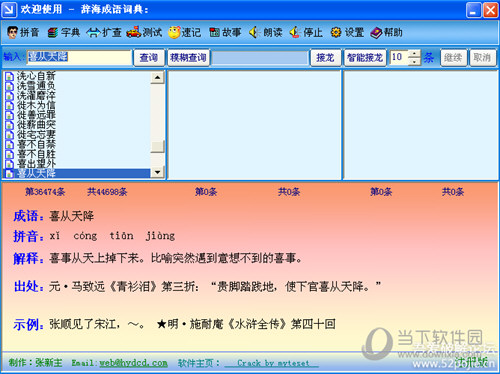Select 喜不自禁 in the idiom list
This screenshot has width=500, height=374.
tap(36, 144)
